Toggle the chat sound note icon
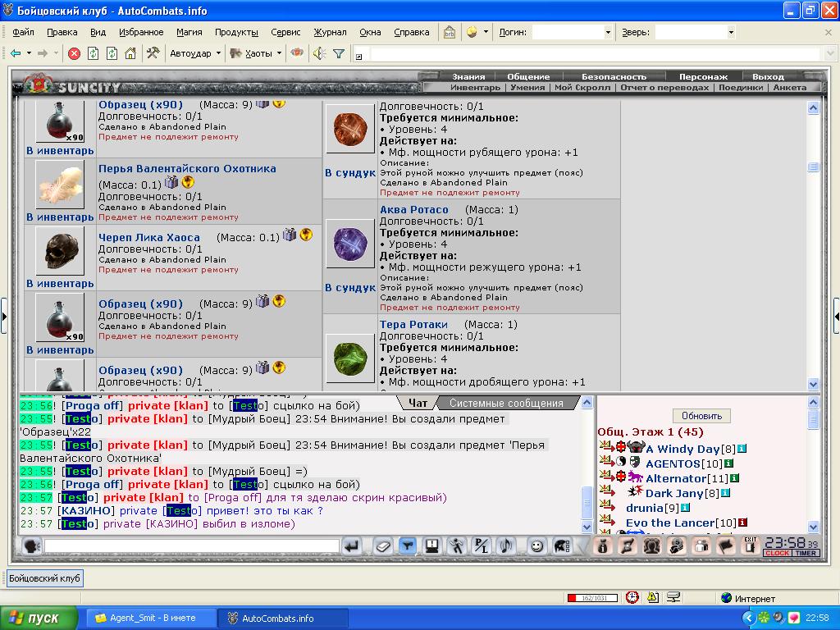 click(505, 546)
